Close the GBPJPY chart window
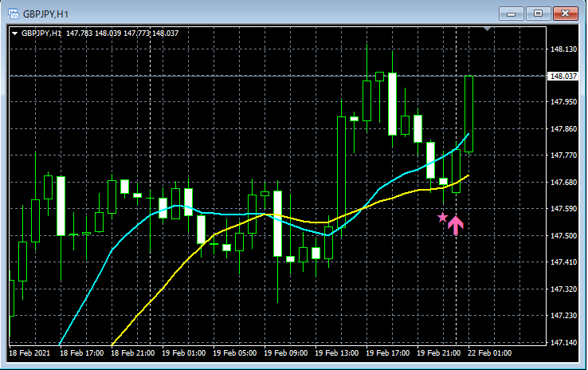The height and width of the screenshot is (370, 588). coord(566,14)
